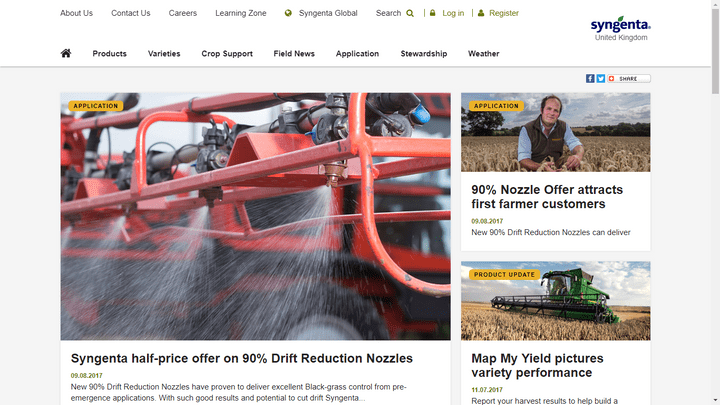720x405 pixels.
Task: Open the Weather menu
Action: pyautogui.click(x=484, y=54)
